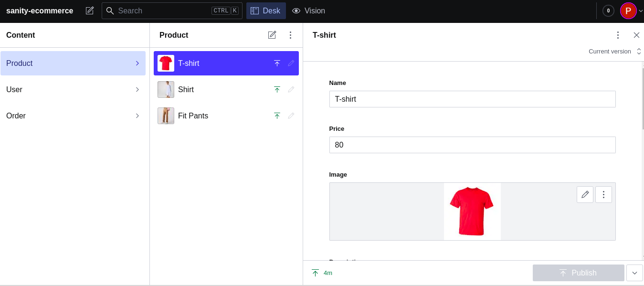Click the Fit Pants row thumbnail
644x286 pixels.
click(166, 116)
